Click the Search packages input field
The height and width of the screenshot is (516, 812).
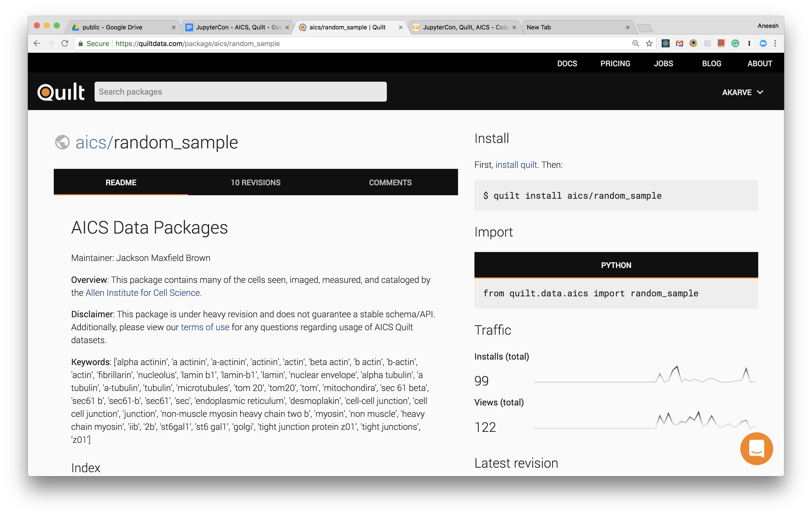pyautogui.click(x=240, y=92)
